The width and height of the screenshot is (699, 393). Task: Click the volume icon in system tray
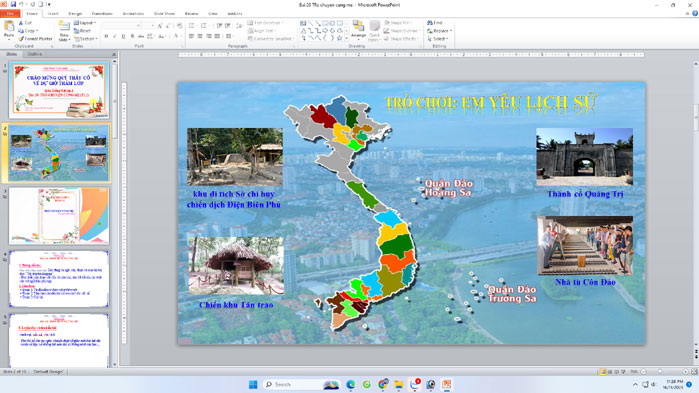tap(653, 384)
